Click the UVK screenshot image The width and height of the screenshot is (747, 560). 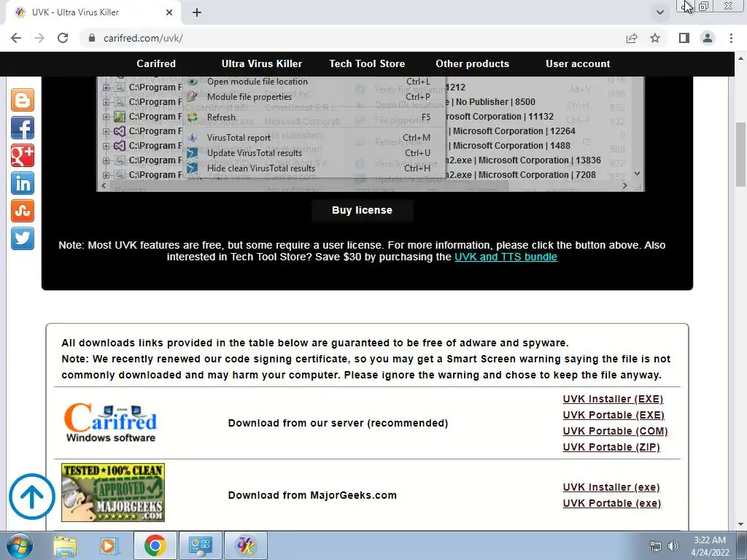pyautogui.click(x=370, y=134)
